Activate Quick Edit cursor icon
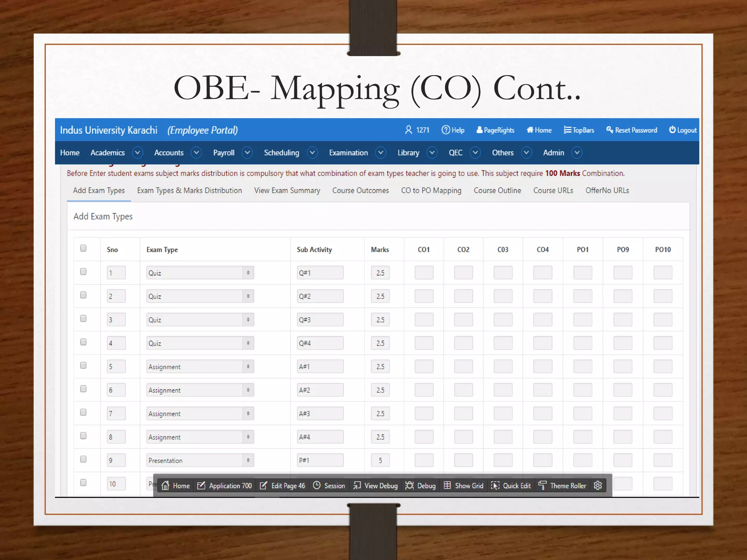 [x=495, y=485]
